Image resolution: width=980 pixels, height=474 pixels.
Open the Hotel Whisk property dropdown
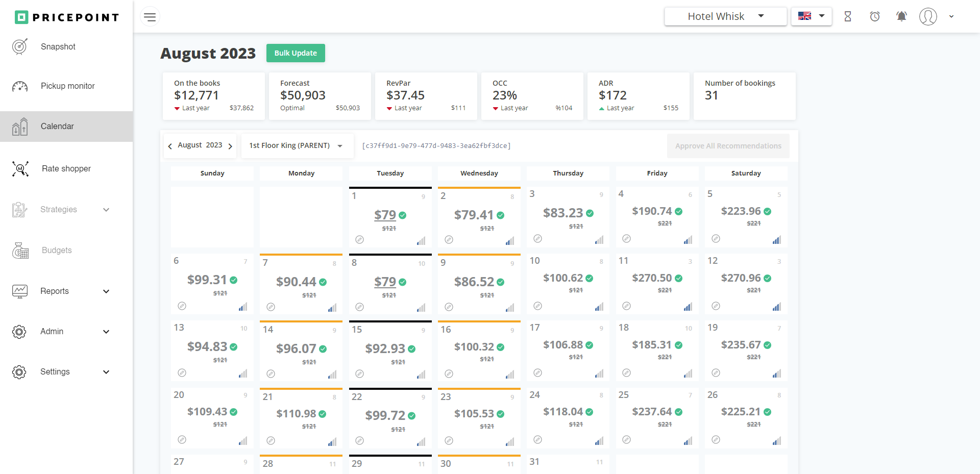tap(725, 16)
